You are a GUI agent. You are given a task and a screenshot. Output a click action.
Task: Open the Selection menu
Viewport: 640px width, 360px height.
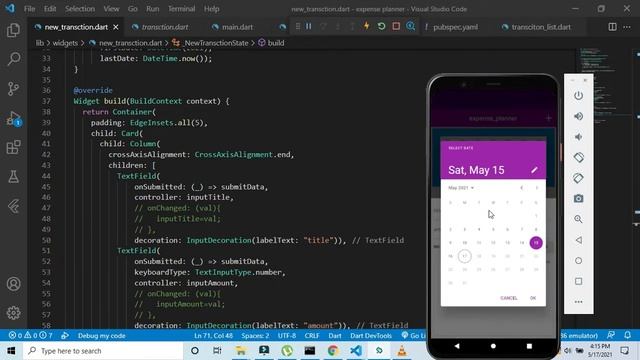tap(80, 9)
